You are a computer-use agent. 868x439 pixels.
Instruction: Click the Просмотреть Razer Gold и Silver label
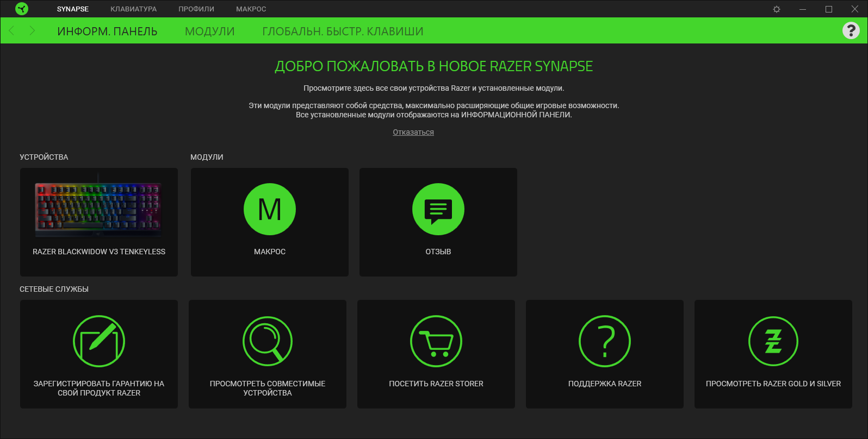click(x=773, y=384)
